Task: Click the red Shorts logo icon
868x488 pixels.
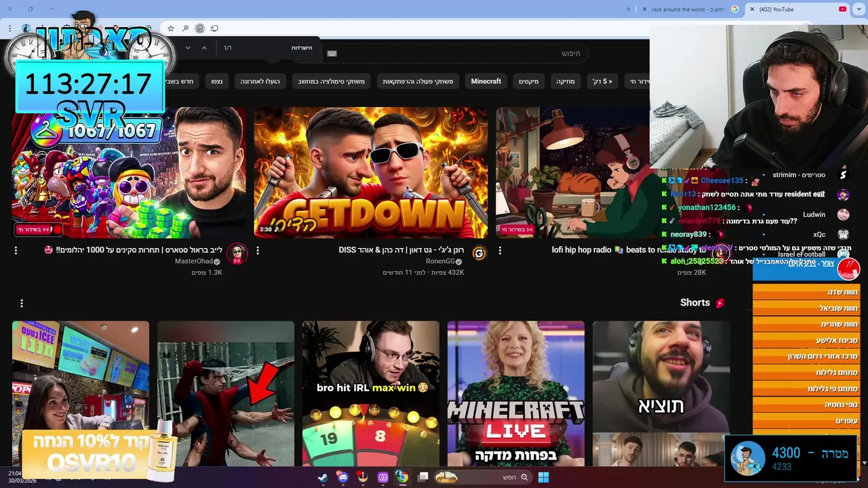Action: coord(720,303)
